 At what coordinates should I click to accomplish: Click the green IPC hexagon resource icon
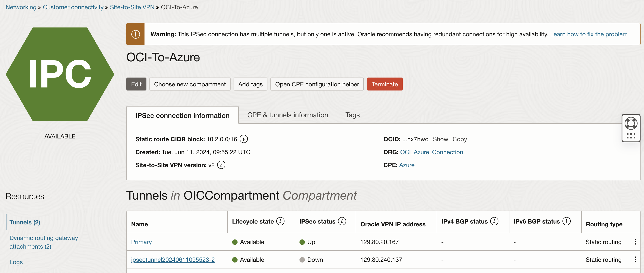pyautogui.click(x=60, y=74)
